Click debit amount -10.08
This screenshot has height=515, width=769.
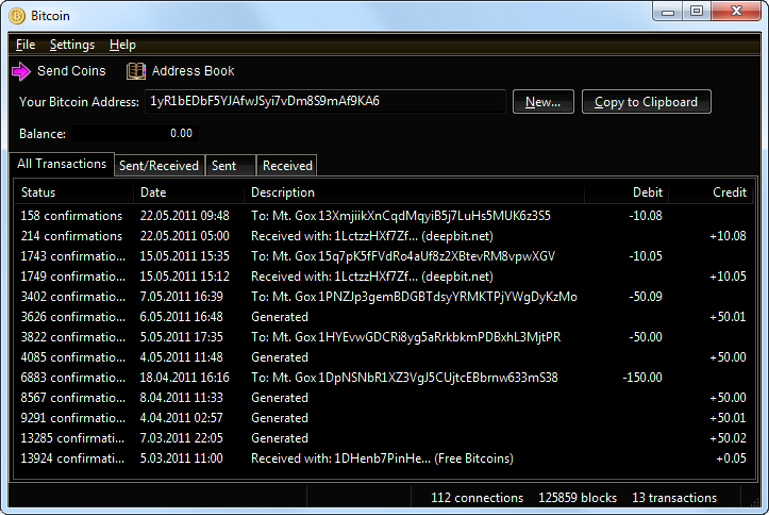(645, 216)
